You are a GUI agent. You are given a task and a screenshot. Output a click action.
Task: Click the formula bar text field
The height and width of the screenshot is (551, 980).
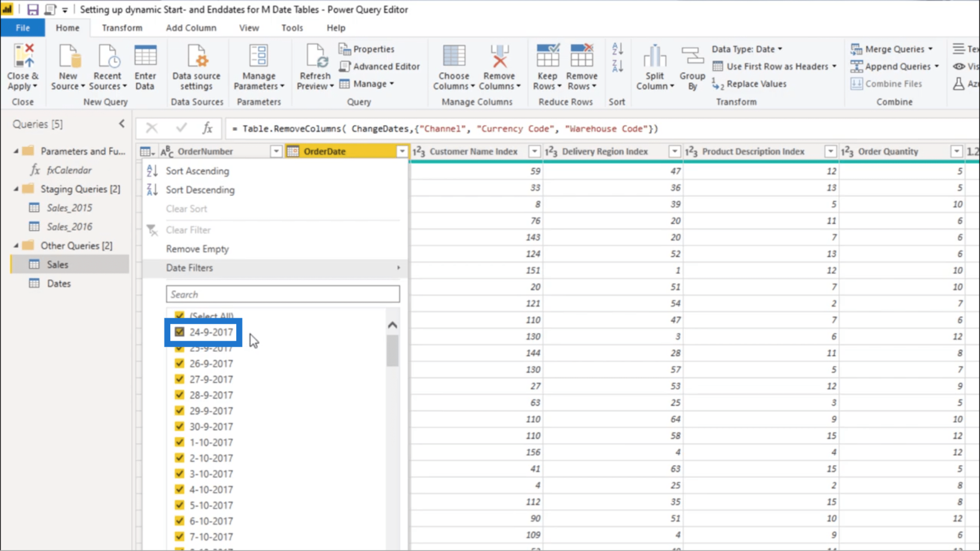point(601,128)
